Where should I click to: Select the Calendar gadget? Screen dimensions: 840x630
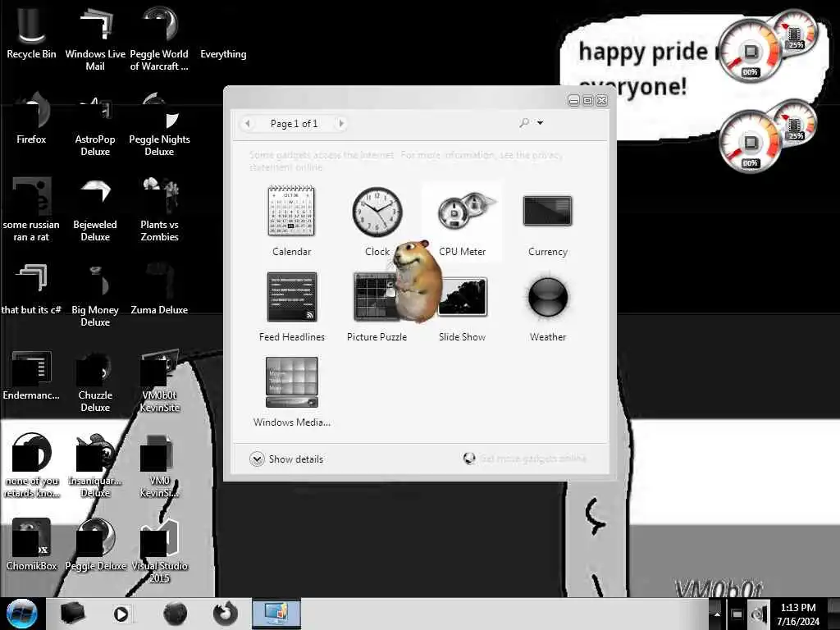coord(291,221)
